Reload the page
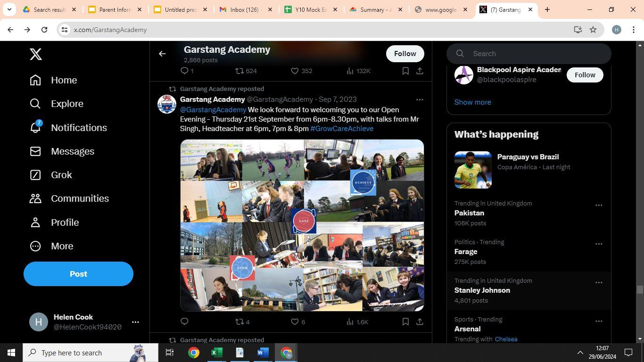The height and width of the screenshot is (362, 644). [x=44, y=30]
